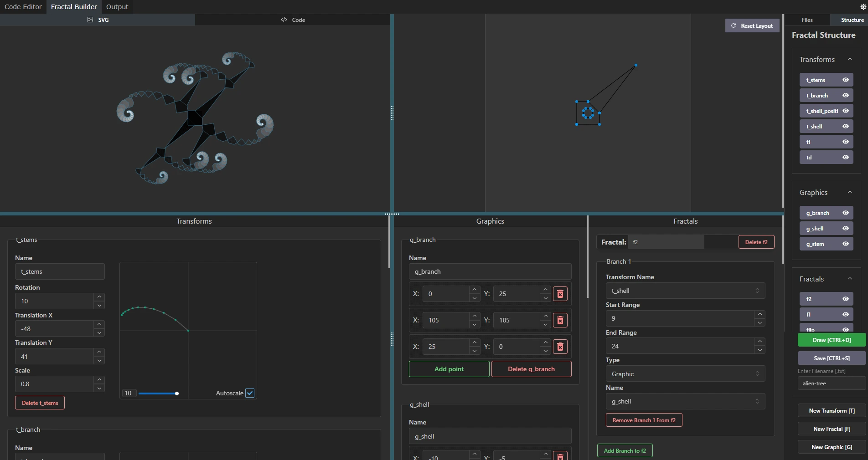Open the Transform Name dropdown showing t_shell
The image size is (868, 460).
(x=685, y=291)
